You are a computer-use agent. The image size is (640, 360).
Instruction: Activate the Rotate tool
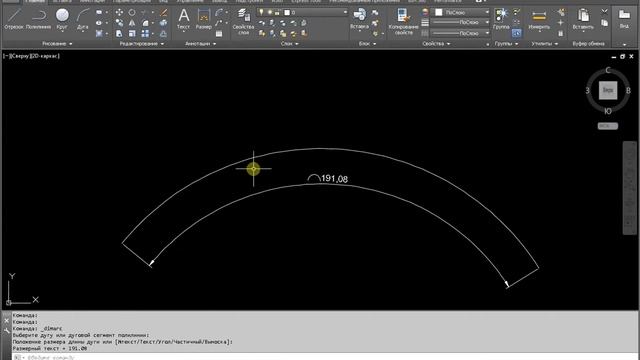(x=132, y=12)
